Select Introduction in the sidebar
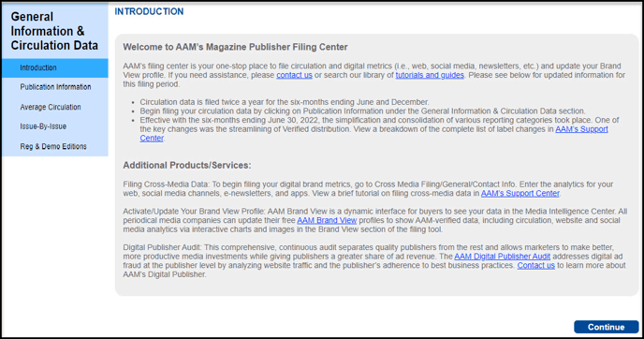644x339 pixels. pos(54,67)
